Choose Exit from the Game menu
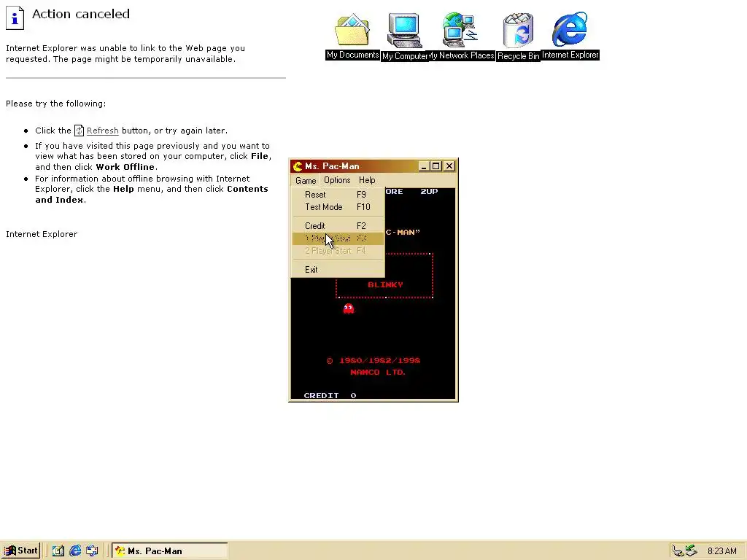 338,270
